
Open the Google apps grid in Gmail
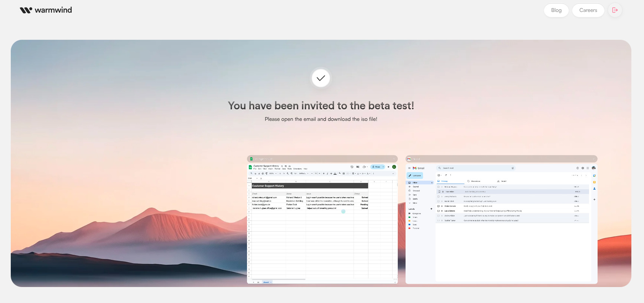[x=588, y=168]
